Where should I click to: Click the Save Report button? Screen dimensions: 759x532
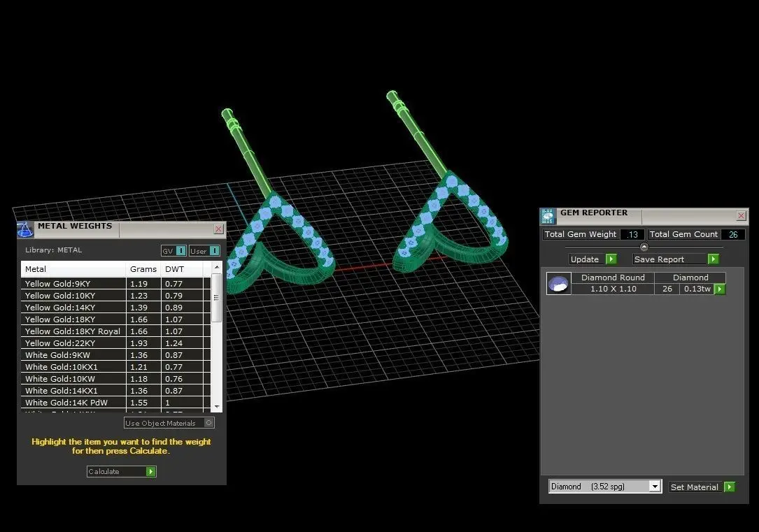676,259
